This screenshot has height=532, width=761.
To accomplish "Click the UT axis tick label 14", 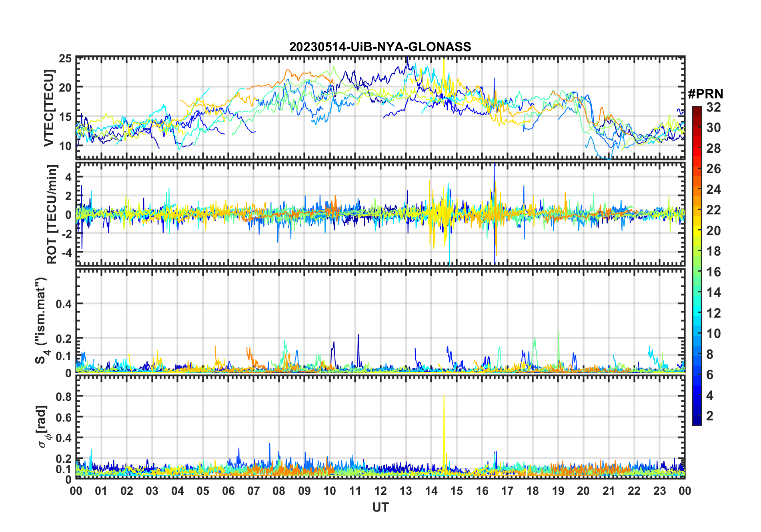I will tap(431, 491).
